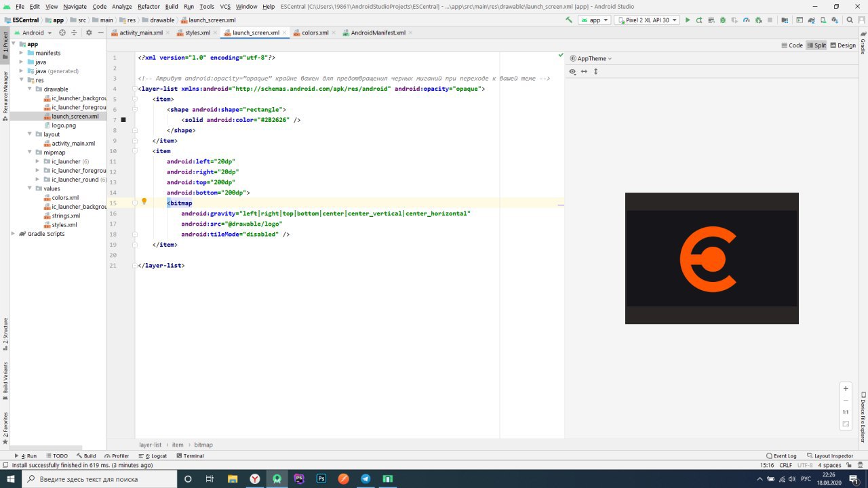Viewport: 868px width, 488px height.
Task: Open Photoshop from the Windows taskbar
Action: [321, 479]
